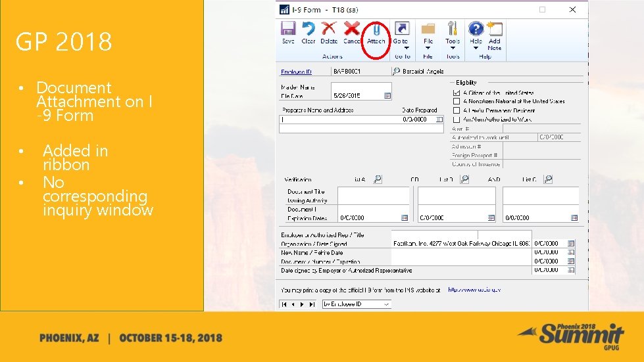This screenshot has height=362, width=644.
Task: Close the I-9 Form window
Action: point(572,10)
